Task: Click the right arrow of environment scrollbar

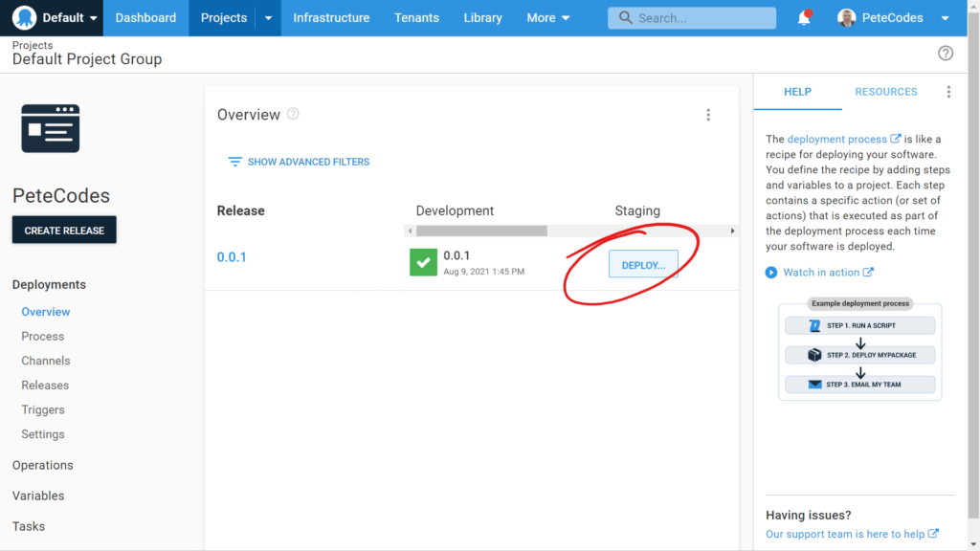Action: coord(732,231)
